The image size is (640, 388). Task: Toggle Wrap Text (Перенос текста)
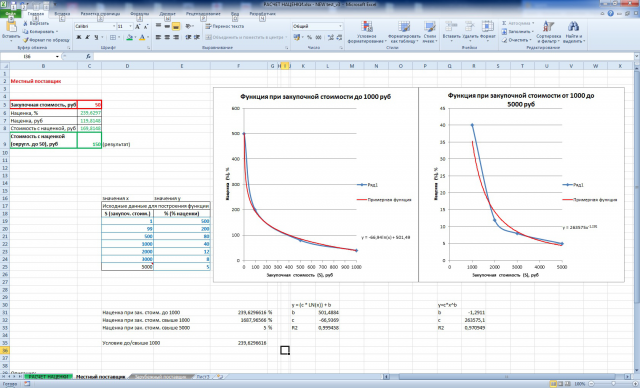tap(224, 26)
